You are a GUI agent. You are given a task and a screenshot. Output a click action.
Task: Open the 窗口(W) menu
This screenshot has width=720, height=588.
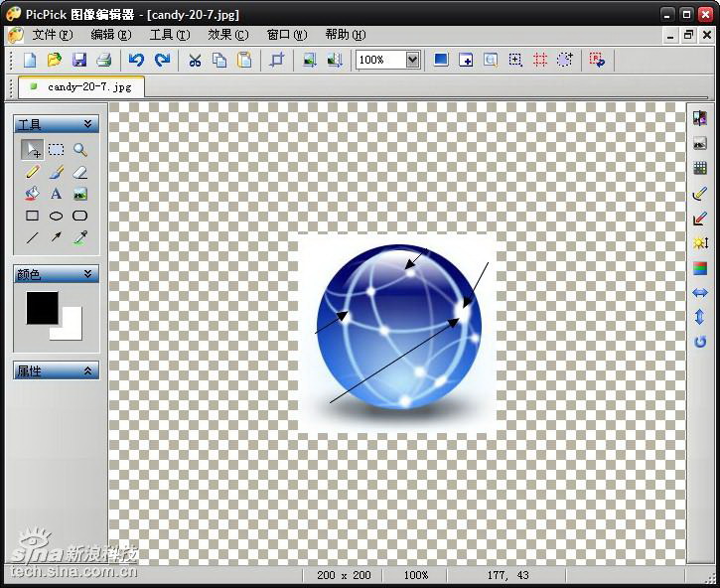pos(287,35)
